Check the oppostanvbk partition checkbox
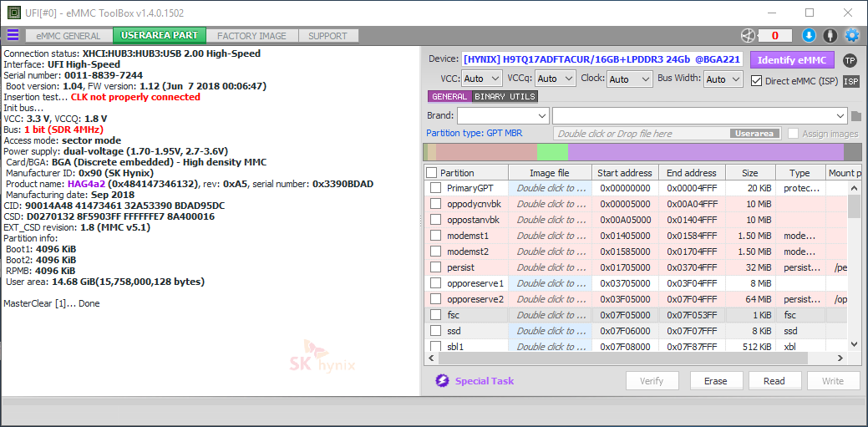Screen dimensions: 868x427 coord(435,220)
